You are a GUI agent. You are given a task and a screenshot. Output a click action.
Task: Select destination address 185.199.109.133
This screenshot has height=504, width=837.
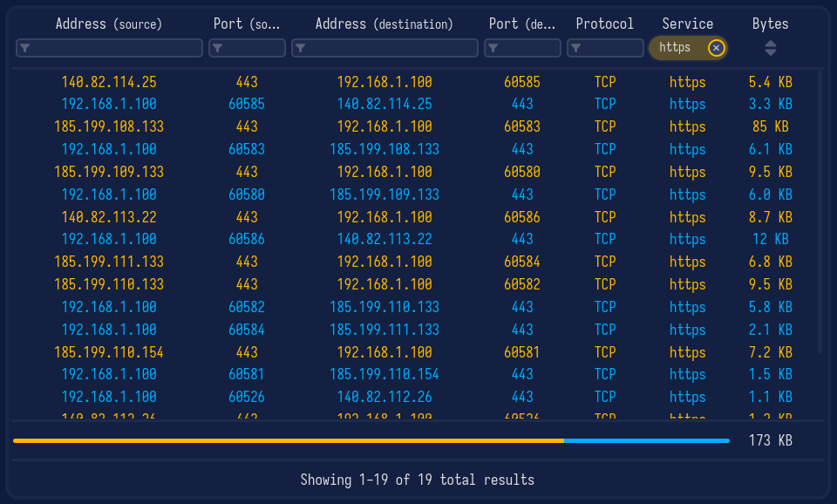click(x=384, y=194)
